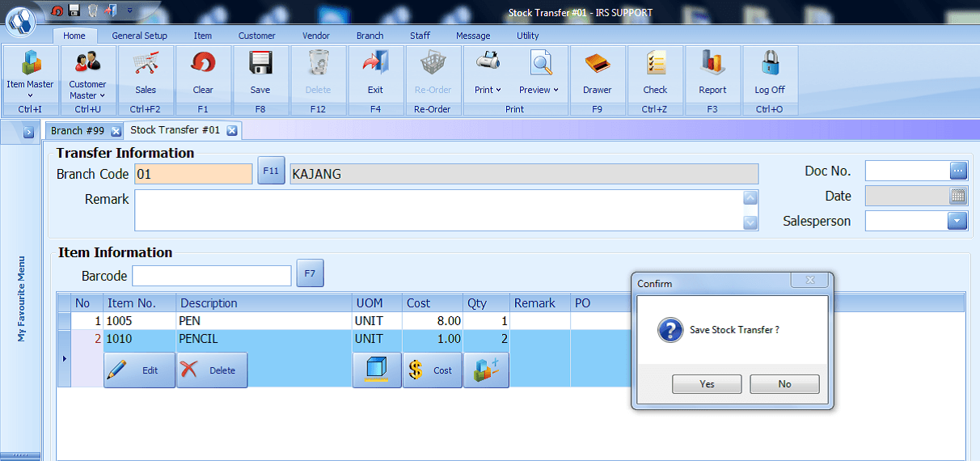The image size is (980, 461).
Task: Click inside the Remark text area
Action: point(439,210)
